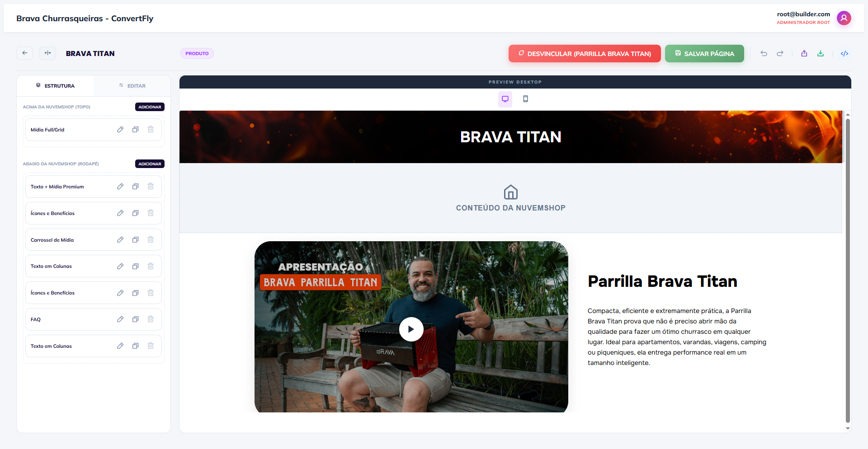The width and height of the screenshot is (868, 449).
Task: Delete the FAQ block
Action: (x=151, y=319)
